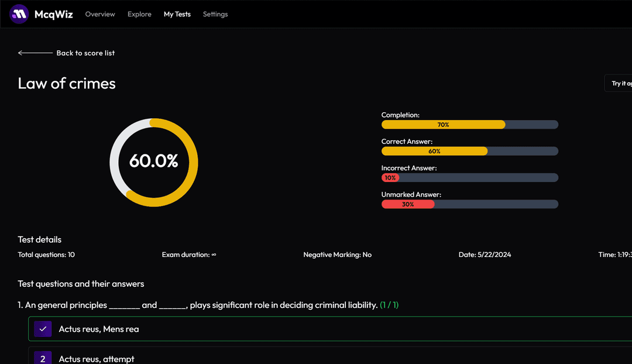Go to My Tests tab
Screen dimensions: 632x364
(x=177, y=14)
